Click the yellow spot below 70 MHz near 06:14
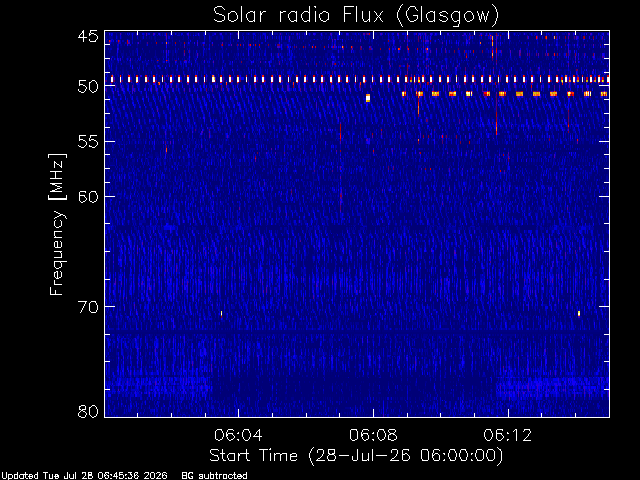This screenshot has width=640, height=480. pyautogui.click(x=579, y=313)
